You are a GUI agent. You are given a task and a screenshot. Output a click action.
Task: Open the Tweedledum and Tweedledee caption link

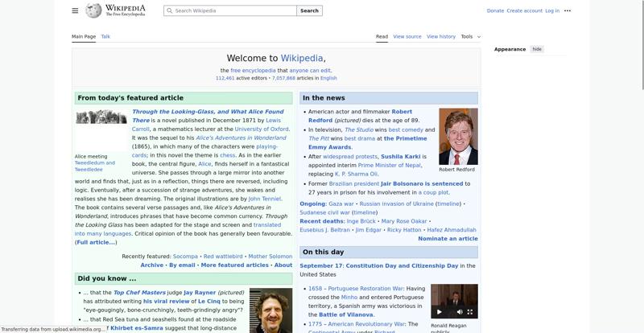(95, 166)
